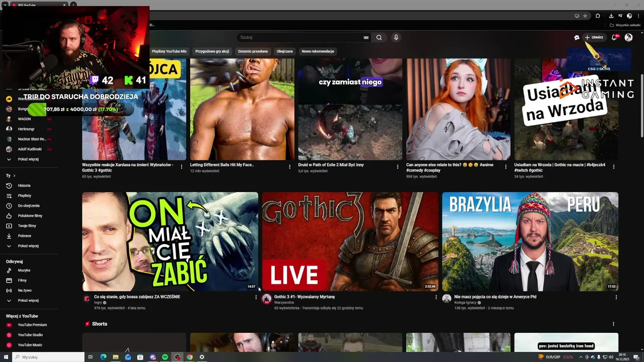Screen dimensions: 644x362
Task: Open Filmy in Odkrywaj section
Action: (22, 281)
